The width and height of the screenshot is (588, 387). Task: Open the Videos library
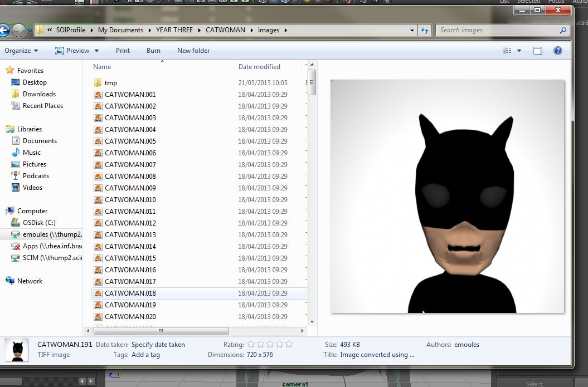pos(32,187)
